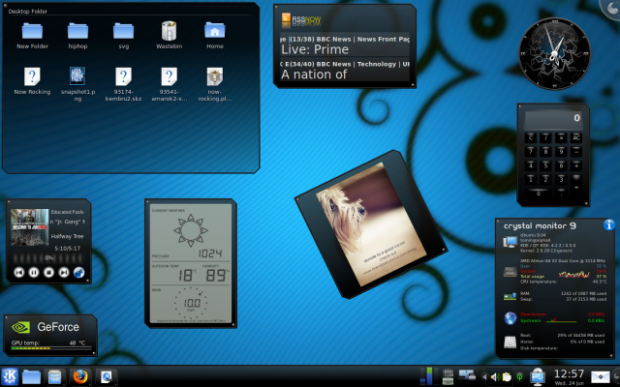Open the file manager folder in the taskbar
The height and width of the screenshot is (387, 620).
31,377
